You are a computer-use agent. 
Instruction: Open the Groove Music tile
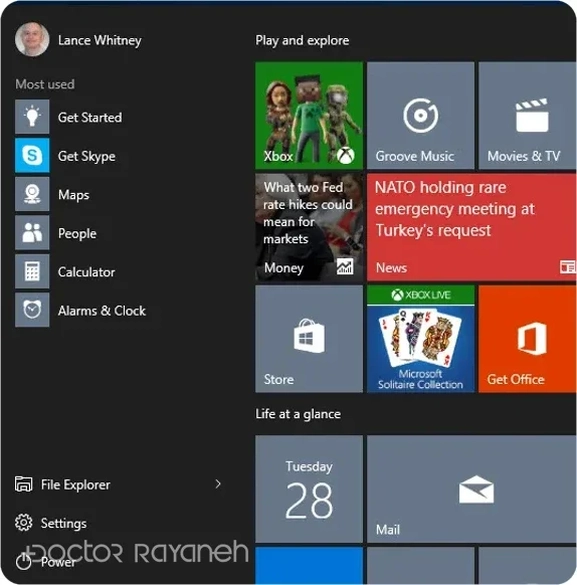coord(420,116)
